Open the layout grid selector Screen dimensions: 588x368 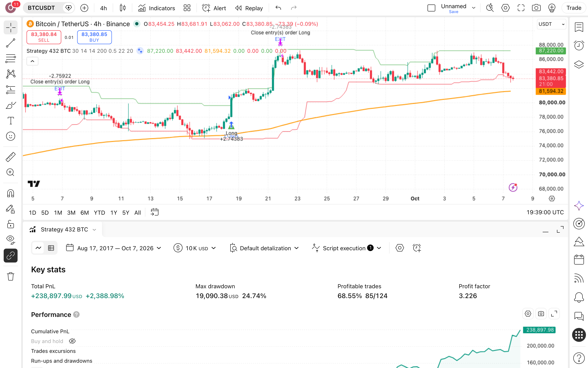187,8
